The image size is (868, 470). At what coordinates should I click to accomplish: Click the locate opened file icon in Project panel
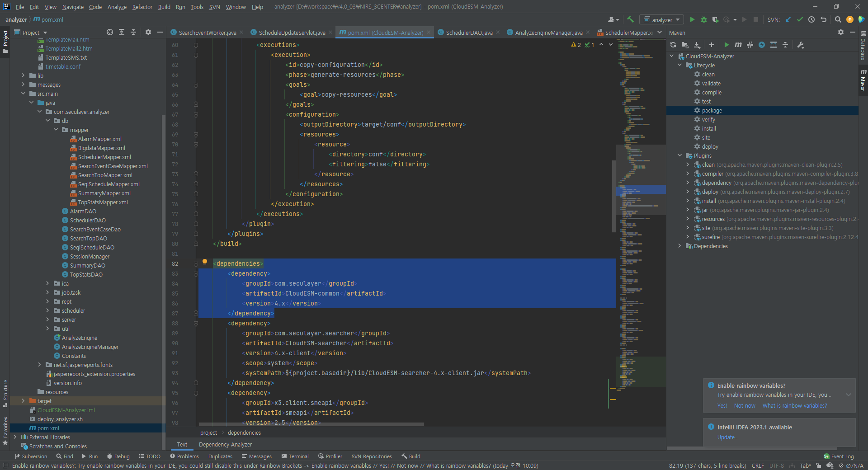(x=110, y=32)
